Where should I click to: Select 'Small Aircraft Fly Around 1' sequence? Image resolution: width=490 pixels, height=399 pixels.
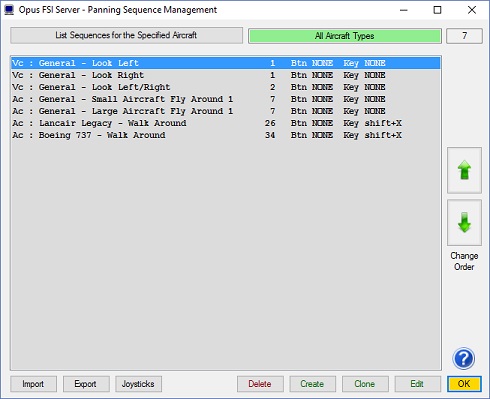click(226, 99)
